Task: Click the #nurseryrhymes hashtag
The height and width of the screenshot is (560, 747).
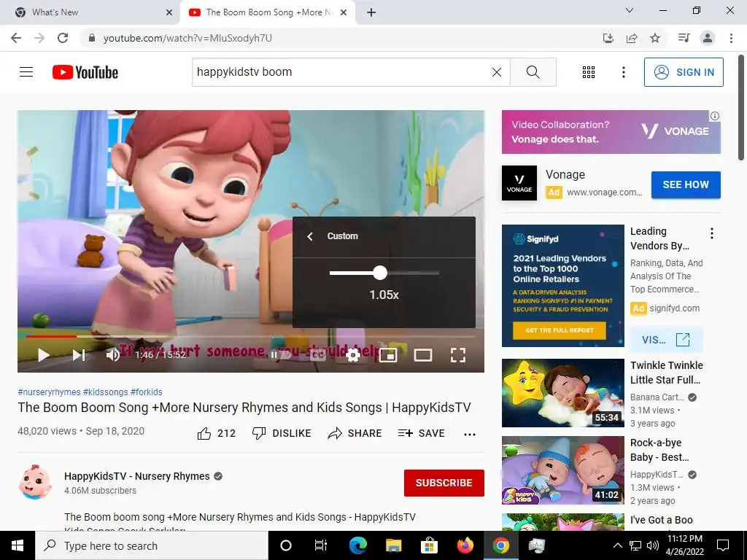Action: 49,392
